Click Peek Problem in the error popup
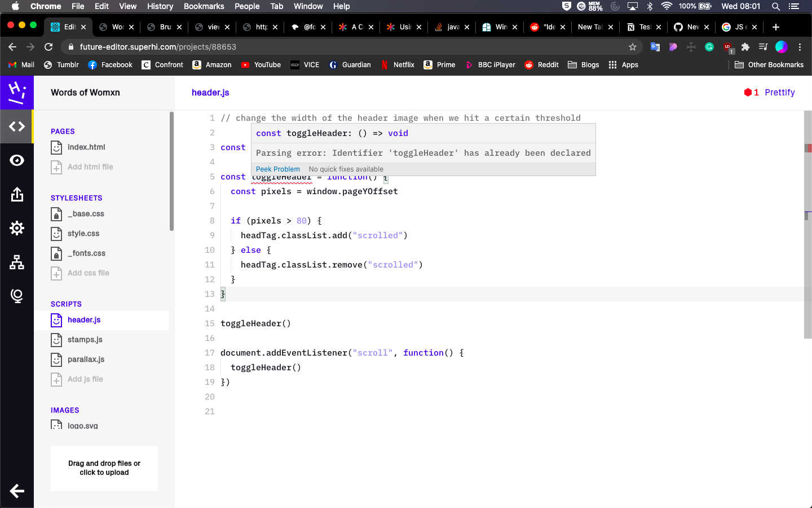Viewport: 812px width, 508px height. 278,169
